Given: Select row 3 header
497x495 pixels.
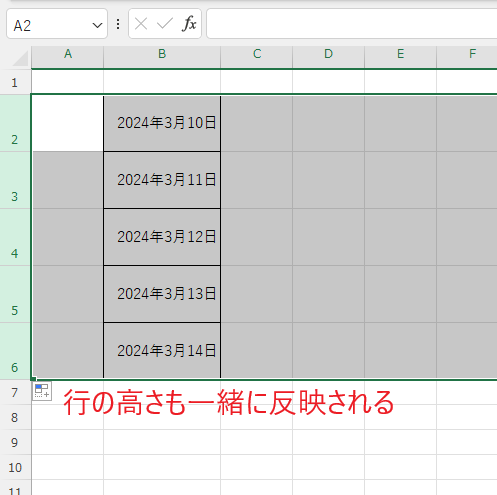Looking at the screenshot, I should pos(15,180).
